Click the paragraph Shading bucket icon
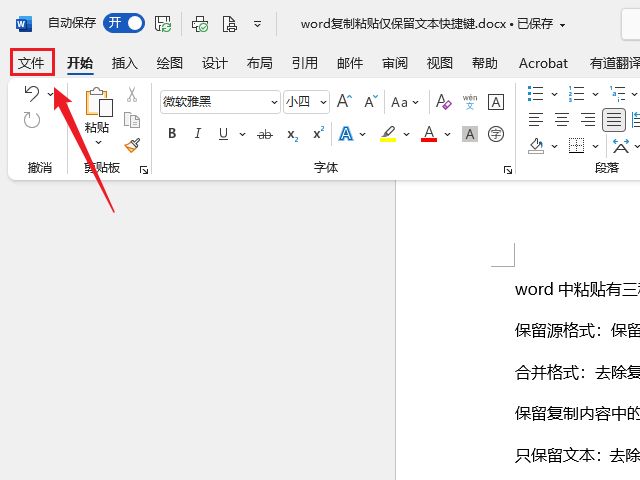 click(x=536, y=146)
